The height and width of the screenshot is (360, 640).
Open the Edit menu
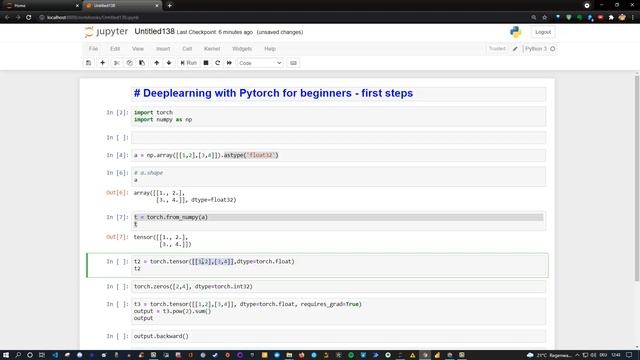point(115,49)
